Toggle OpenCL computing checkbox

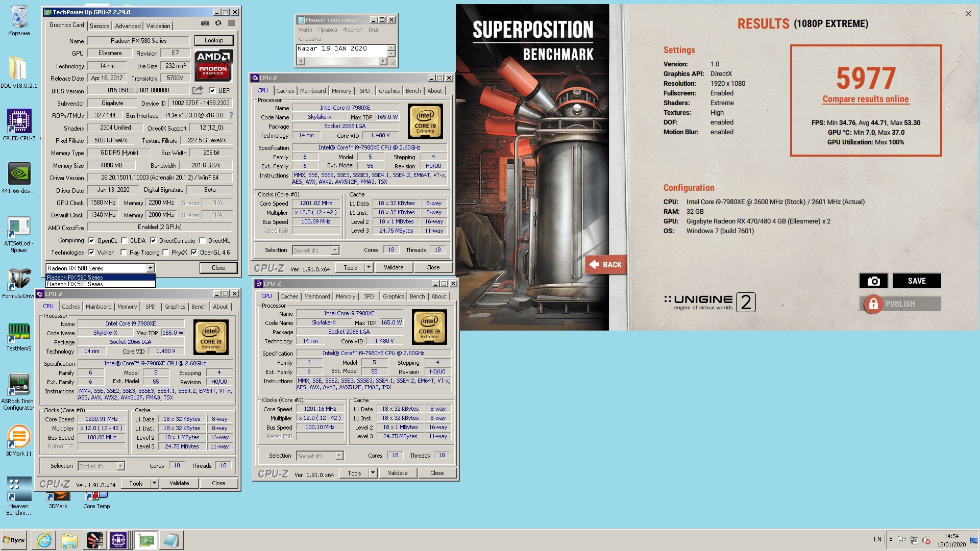click(91, 240)
